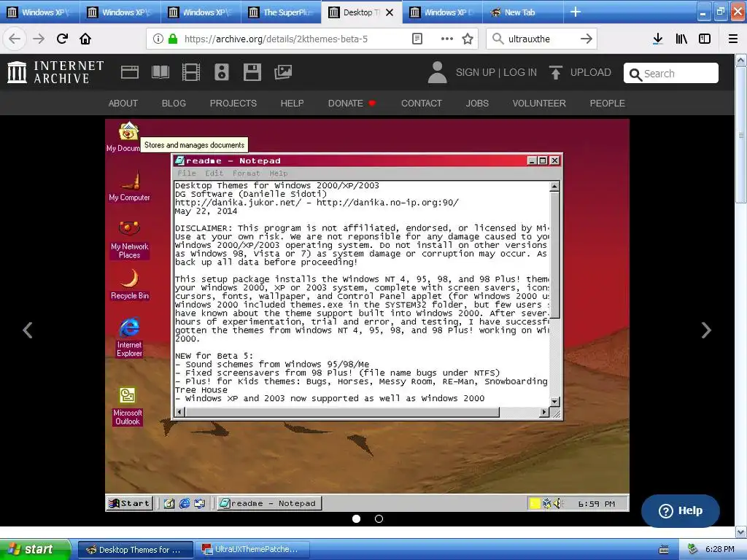Click the green padlock security icon
The width and height of the screenshot is (747, 560).
point(173,39)
